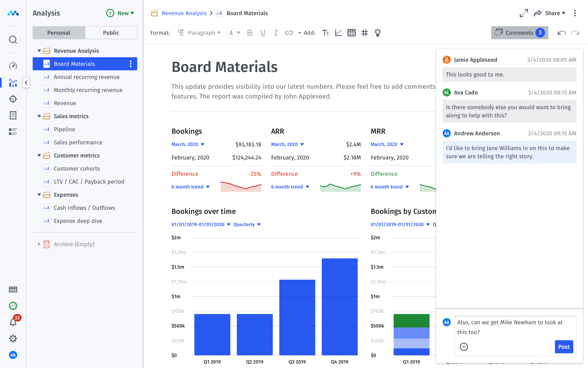Open Cash Inflows / Outflows report
Image resolution: width=588 pixels, height=368 pixels.
point(85,208)
